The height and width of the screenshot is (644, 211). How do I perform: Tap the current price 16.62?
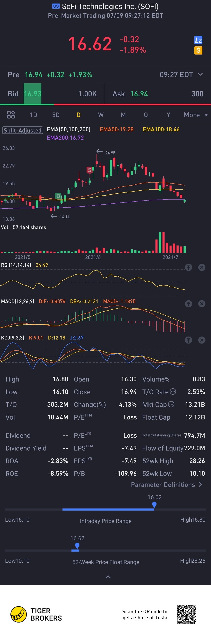point(90,44)
